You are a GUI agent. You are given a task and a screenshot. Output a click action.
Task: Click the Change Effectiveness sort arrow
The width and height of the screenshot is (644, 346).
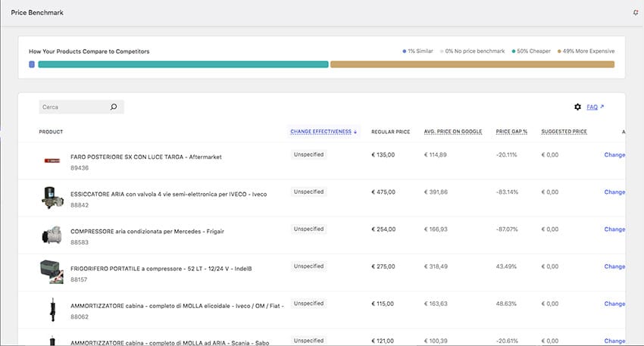(x=355, y=132)
